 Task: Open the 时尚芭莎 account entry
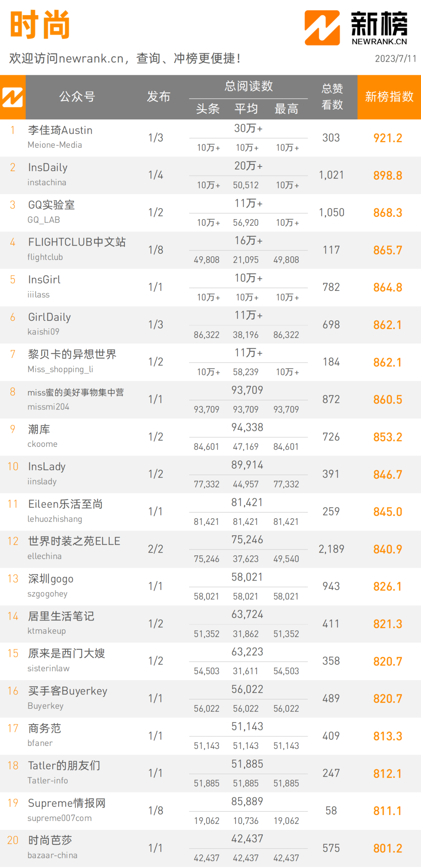click(x=50, y=840)
